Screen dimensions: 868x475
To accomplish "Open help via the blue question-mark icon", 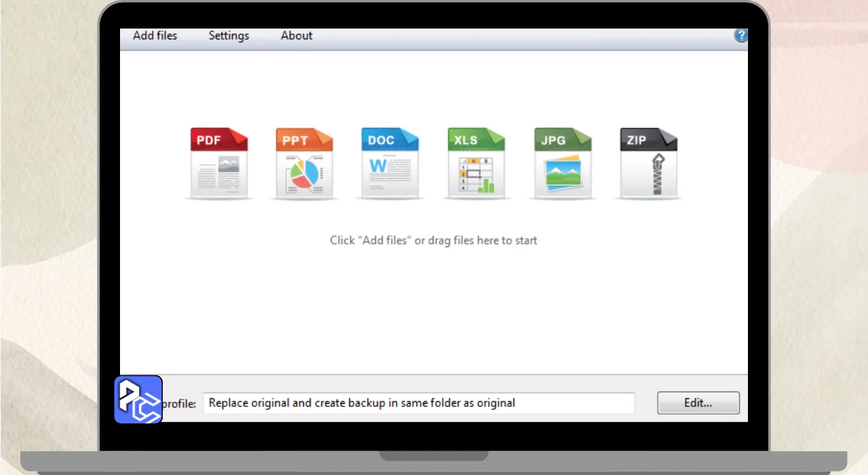I will pyautogui.click(x=741, y=36).
